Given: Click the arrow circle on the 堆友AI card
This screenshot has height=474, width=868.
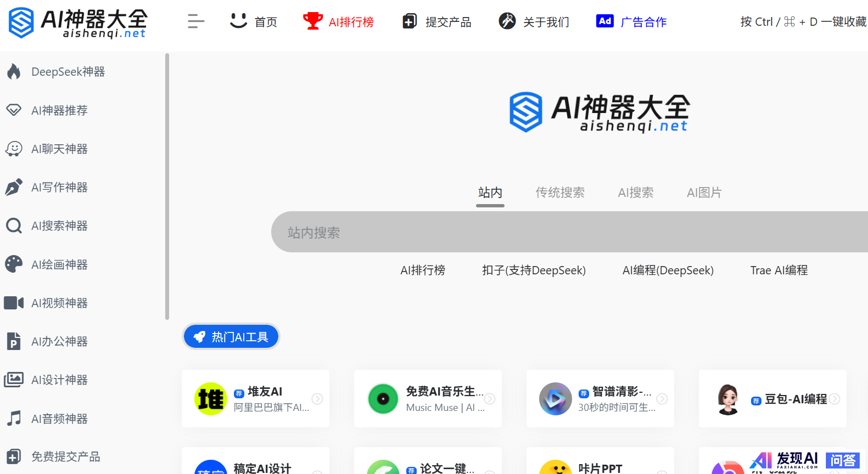Looking at the screenshot, I should pyautogui.click(x=317, y=399).
